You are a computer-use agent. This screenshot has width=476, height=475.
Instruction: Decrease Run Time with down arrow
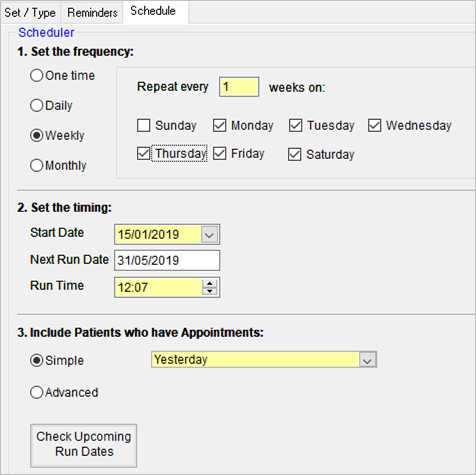210,291
